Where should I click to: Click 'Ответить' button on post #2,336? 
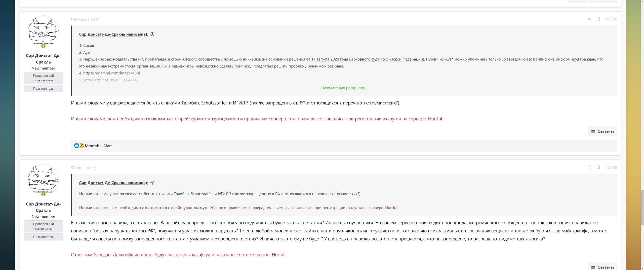click(x=602, y=267)
